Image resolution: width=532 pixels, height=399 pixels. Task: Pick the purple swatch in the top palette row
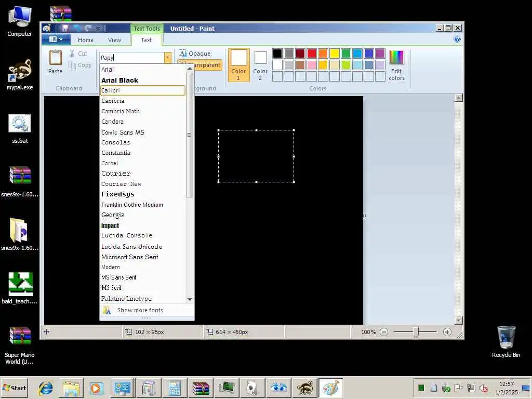380,54
